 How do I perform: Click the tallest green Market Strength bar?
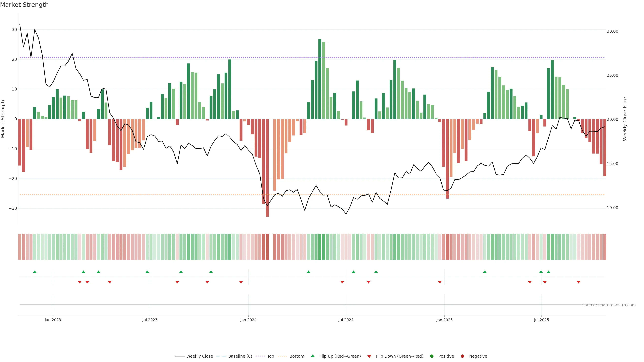320,79
